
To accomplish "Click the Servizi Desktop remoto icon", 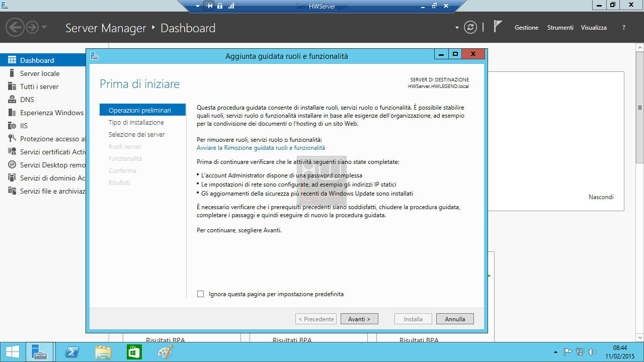I will pyautogui.click(x=12, y=165).
